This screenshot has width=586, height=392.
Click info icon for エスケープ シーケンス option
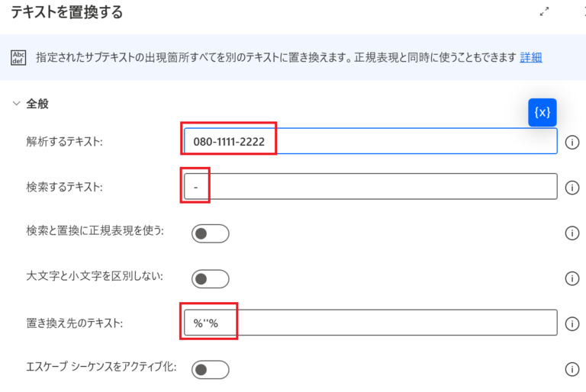tap(571, 369)
